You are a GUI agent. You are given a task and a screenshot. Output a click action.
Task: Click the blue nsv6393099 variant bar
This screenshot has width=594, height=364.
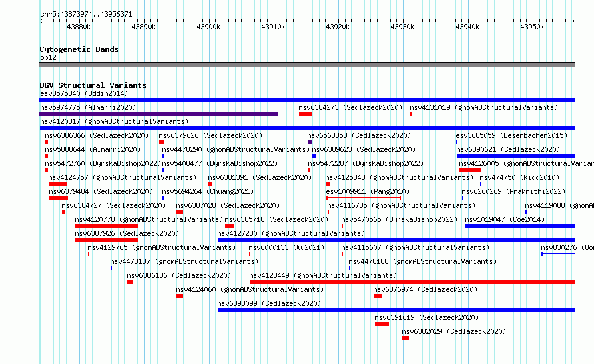(396, 310)
